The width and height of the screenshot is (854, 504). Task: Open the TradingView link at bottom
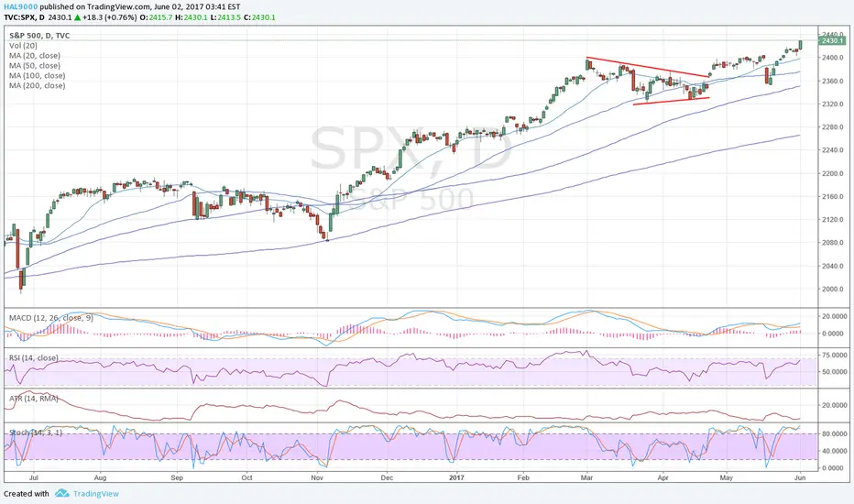96,494
